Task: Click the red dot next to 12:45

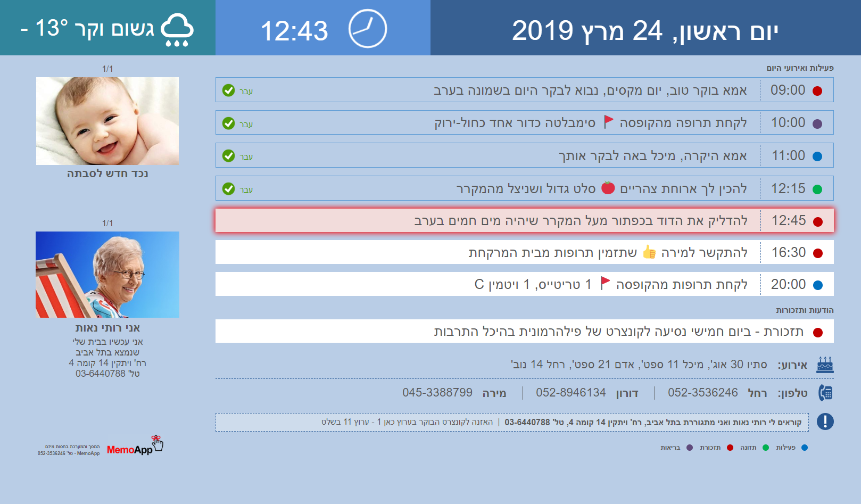Action: click(818, 221)
